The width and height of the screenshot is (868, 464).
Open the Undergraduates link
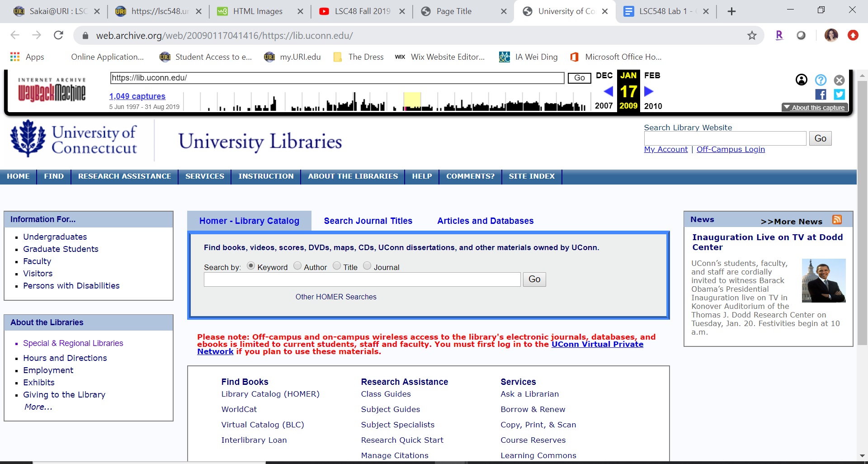pyautogui.click(x=55, y=237)
